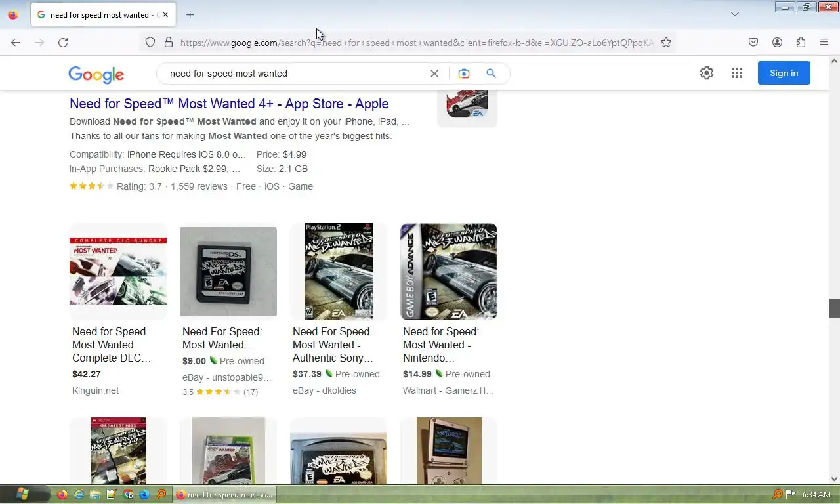
Task: Open 'Need for Speed Most Wanted 4+ - App Store' link
Action: (229, 104)
